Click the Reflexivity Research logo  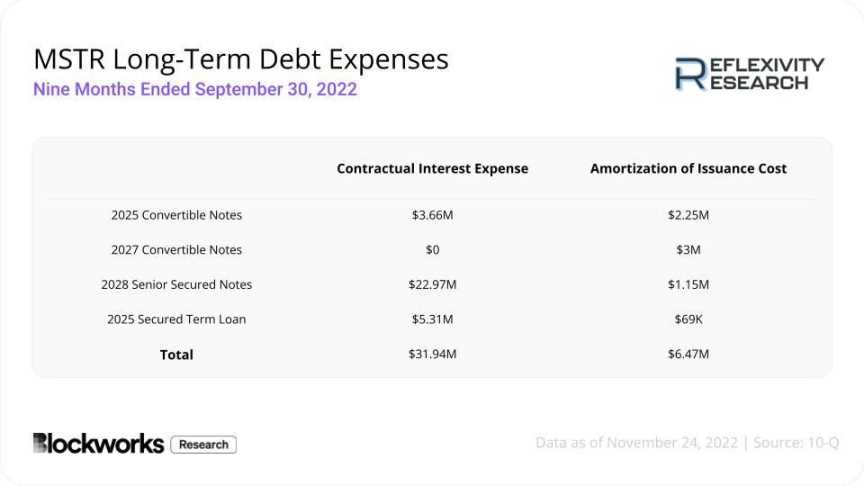[x=750, y=74]
